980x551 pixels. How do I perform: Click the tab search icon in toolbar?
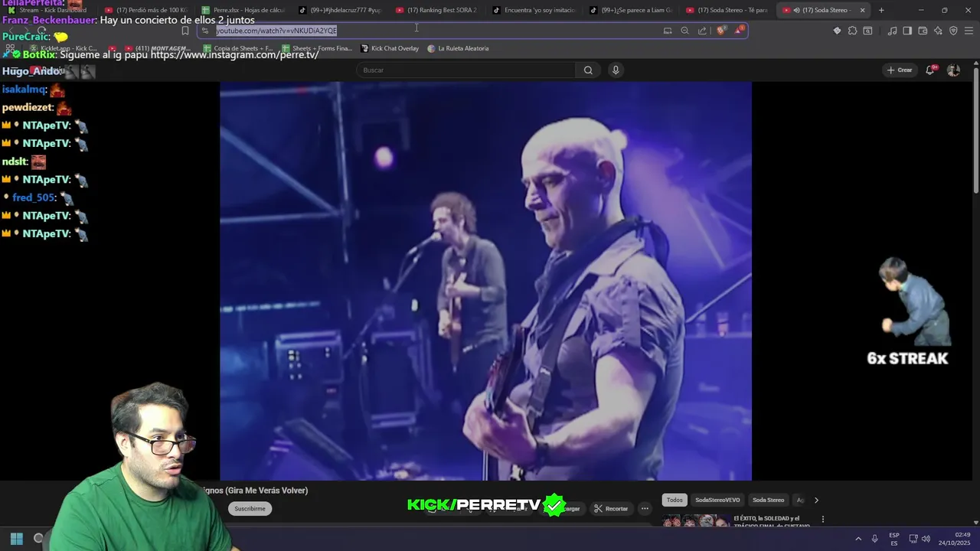point(867,31)
